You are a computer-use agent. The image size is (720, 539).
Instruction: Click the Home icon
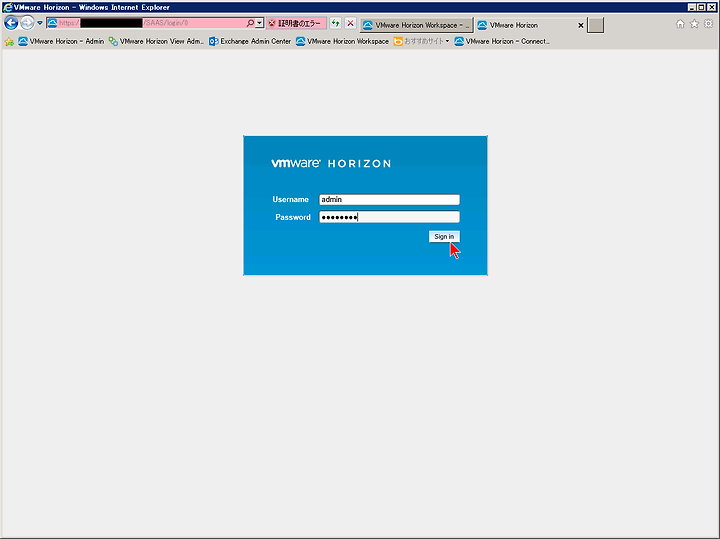pos(680,24)
